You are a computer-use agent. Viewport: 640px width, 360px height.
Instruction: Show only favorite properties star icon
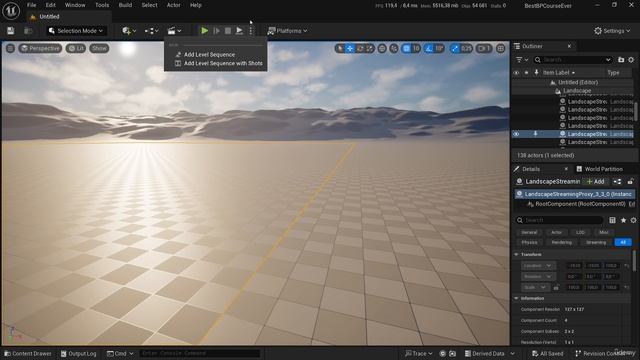click(x=623, y=220)
